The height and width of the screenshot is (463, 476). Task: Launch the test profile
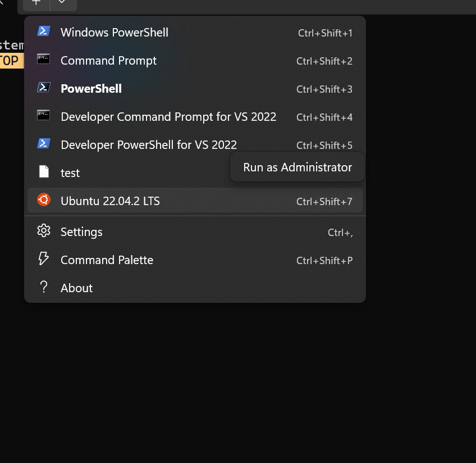point(70,173)
